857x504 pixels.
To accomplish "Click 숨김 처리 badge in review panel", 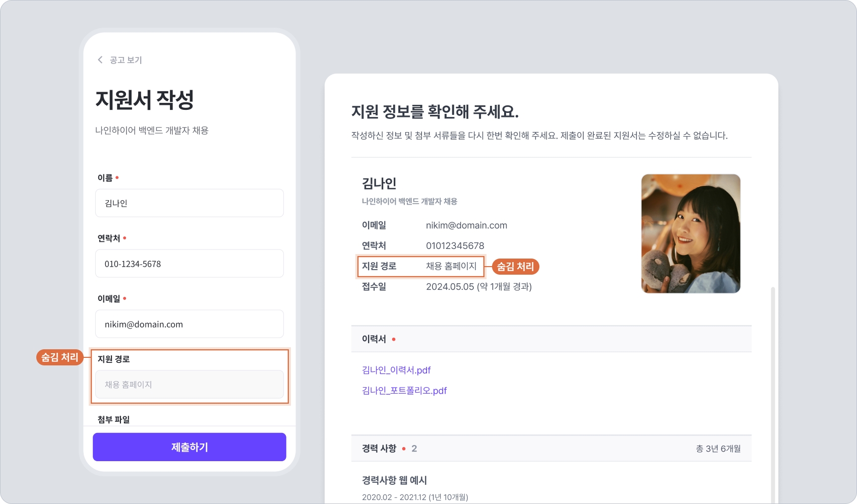I will (515, 267).
